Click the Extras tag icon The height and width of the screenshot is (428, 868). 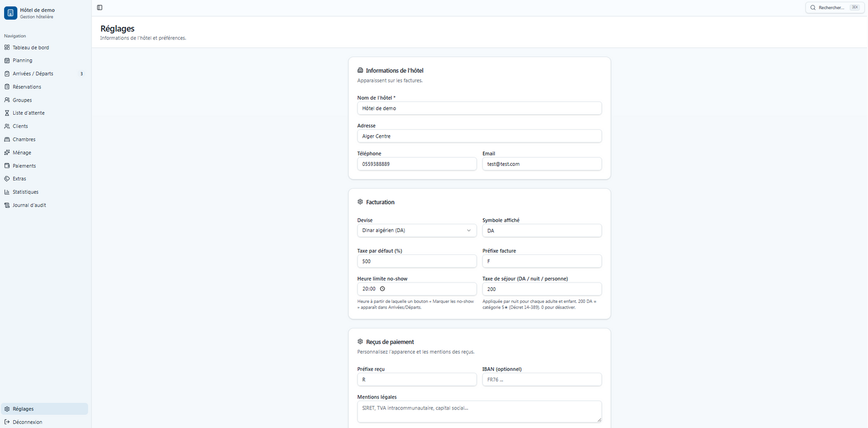[x=7, y=179]
